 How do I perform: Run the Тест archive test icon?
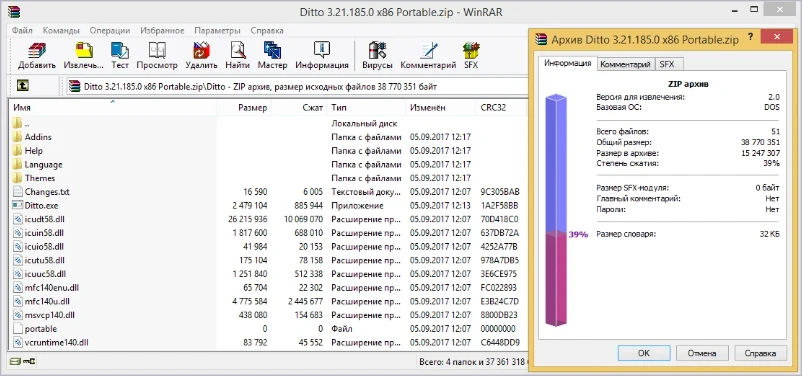pos(120,50)
